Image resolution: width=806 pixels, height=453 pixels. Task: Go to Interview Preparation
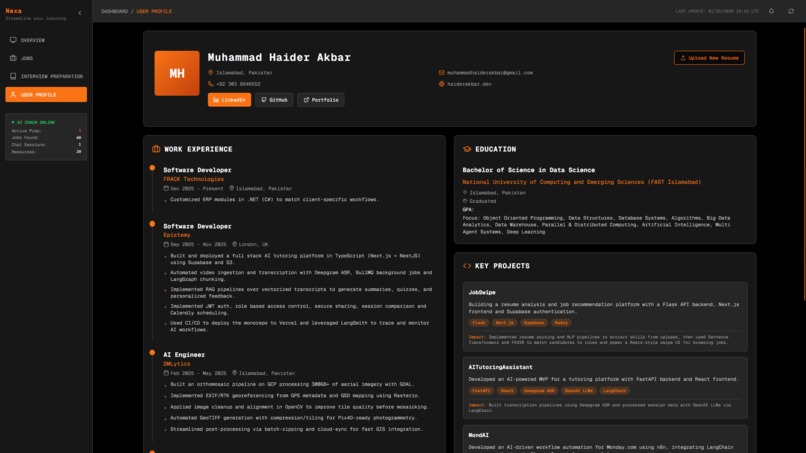(x=46, y=76)
